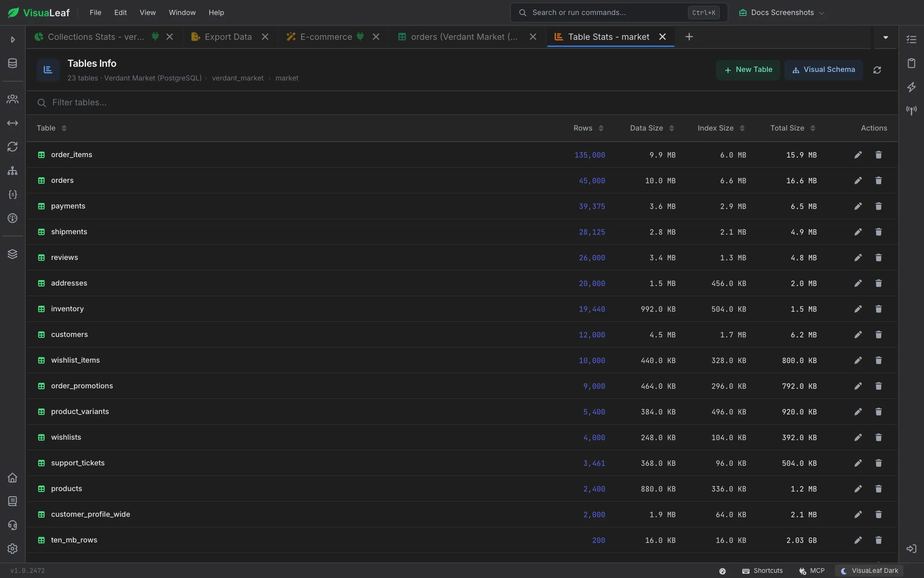This screenshot has width=924, height=578.
Task: Edit the customers table
Action: tap(858, 335)
